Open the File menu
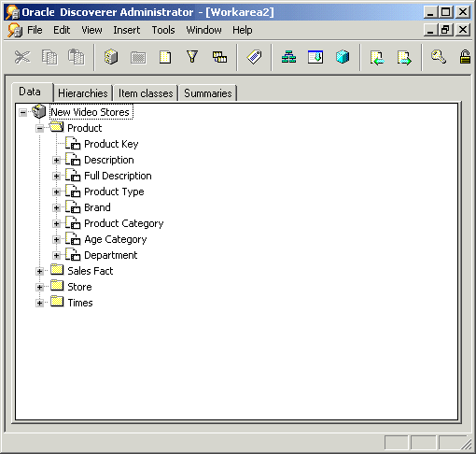The width and height of the screenshot is (476, 454). 35,30
